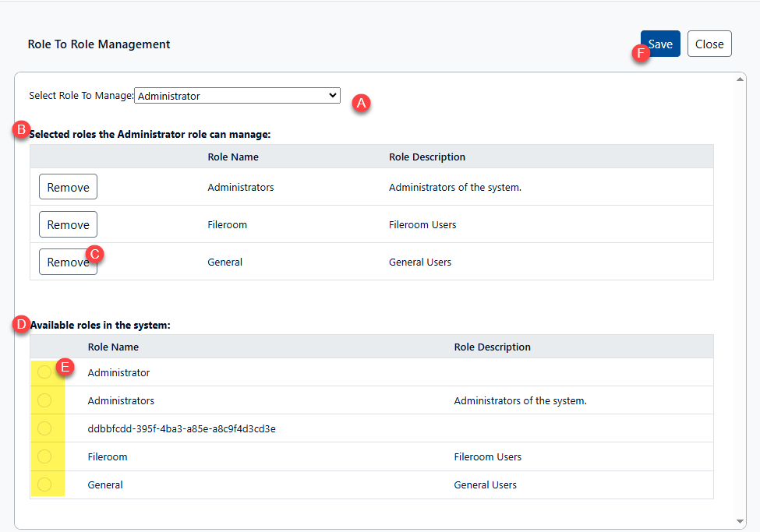Click the red F annotation marker
This screenshot has height=532, width=760.
[642, 54]
